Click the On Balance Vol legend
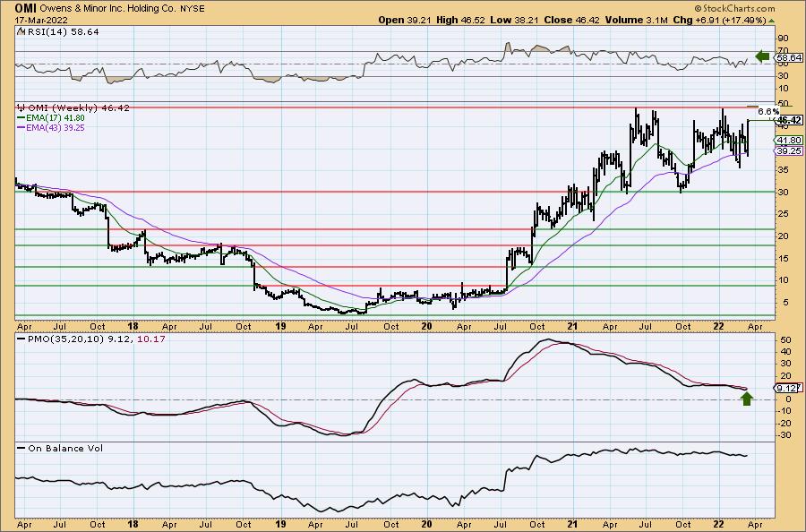Image resolution: width=806 pixels, height=532 pixels. click(x=60, y=448)
